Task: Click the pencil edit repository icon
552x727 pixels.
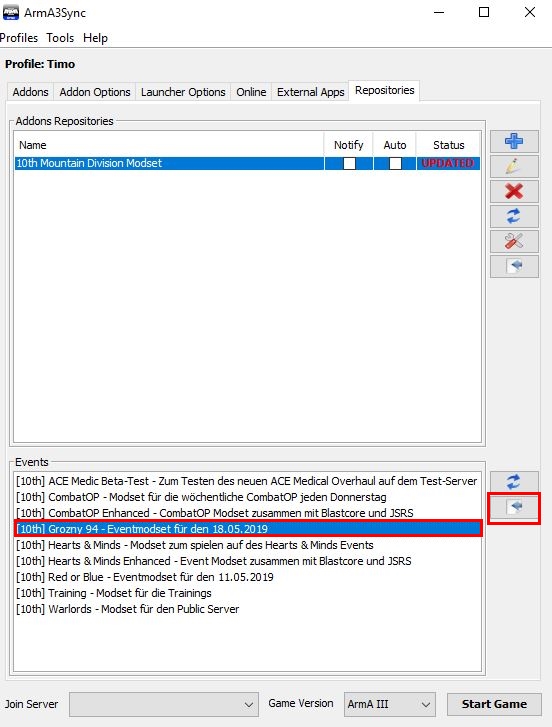Action: coord(514,166)
